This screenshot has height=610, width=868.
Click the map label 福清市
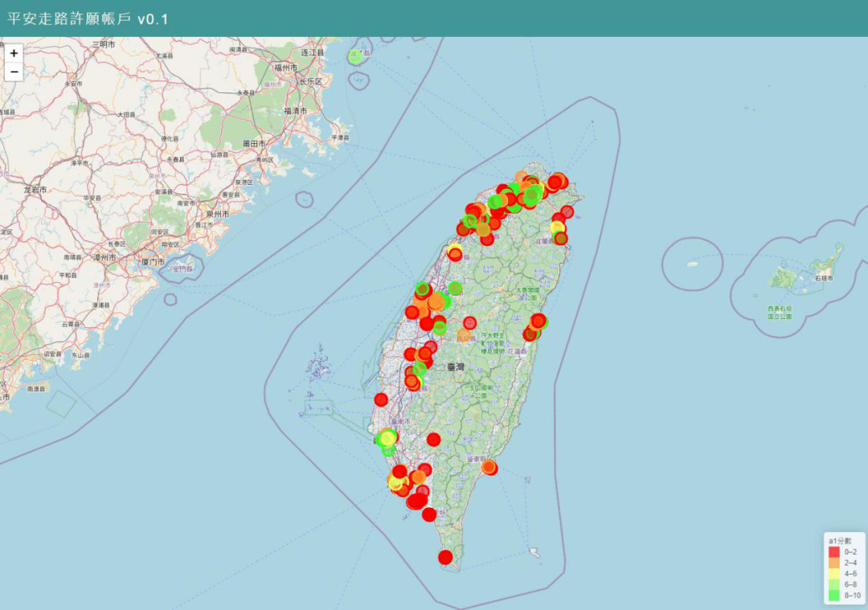tap(295, 111)
